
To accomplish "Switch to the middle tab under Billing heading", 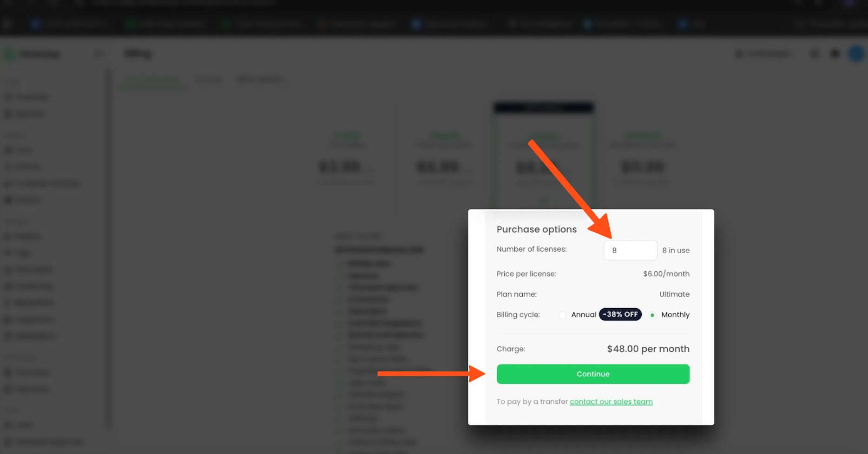I will point(208,79).
